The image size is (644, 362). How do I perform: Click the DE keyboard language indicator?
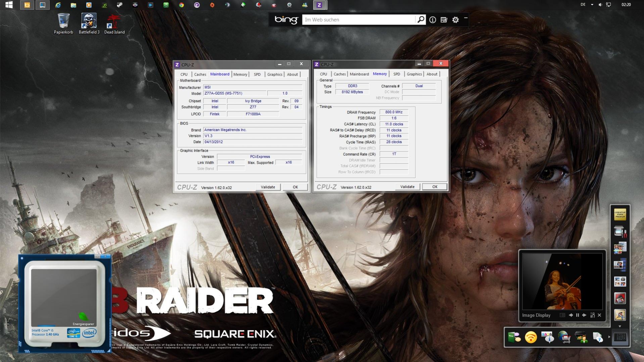click(583, 5)
